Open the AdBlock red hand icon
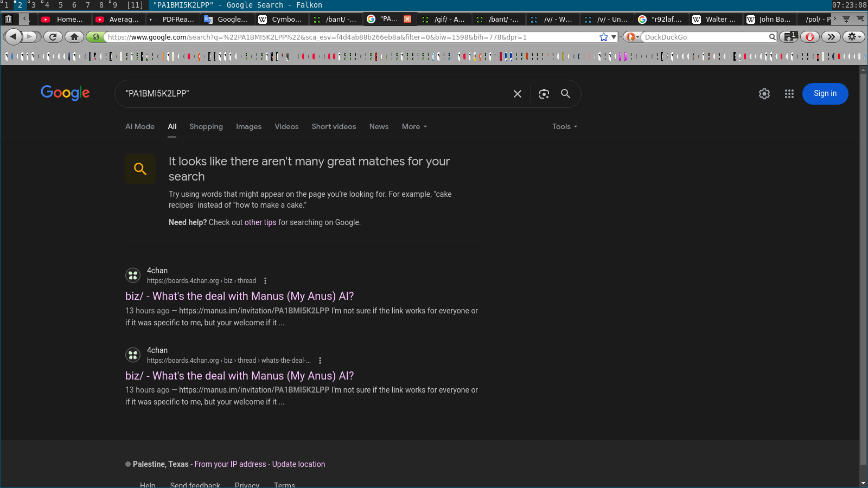The height and width of the screenshot is (488, 868). pyautogui.click(x=809, y=37)
